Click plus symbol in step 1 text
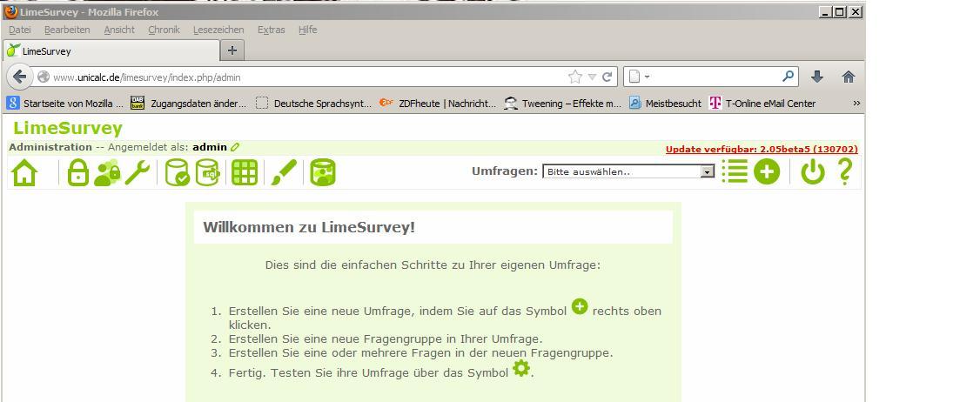The width and height of the screenshot is (980, 402). coord(580,306)
